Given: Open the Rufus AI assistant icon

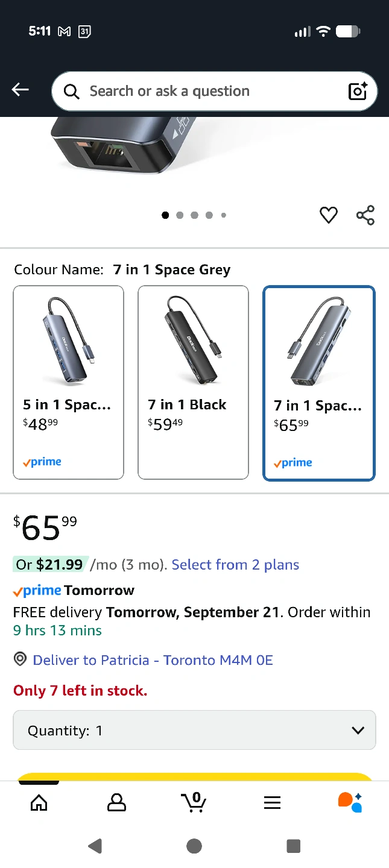Looking at the screenshot, I should [x=350, y=802].
